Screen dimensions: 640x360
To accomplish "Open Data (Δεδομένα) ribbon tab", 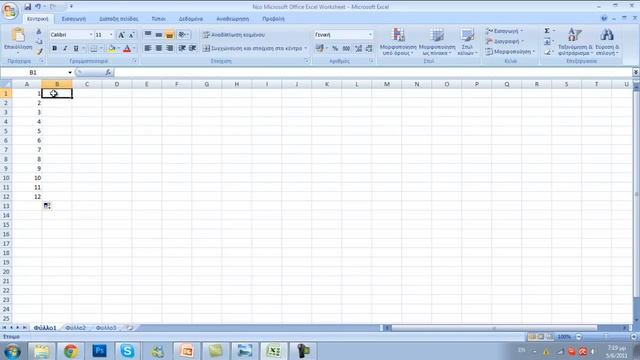I will (191, 19).
